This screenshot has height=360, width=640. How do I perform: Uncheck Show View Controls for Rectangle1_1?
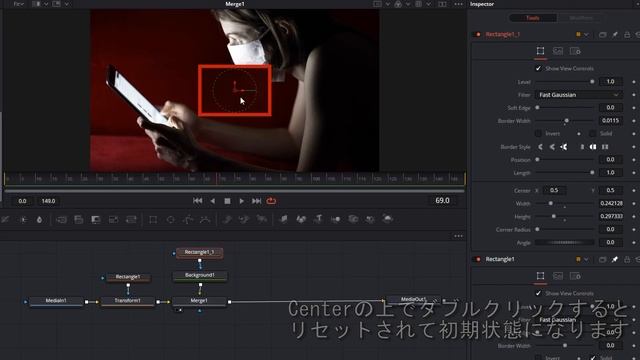click(538, 68)
